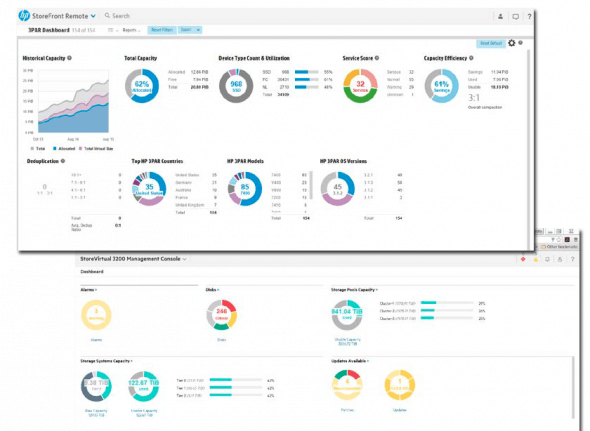Click the help icon in StoreVirtual header
This screenshot has width=590, height=431.
572,259
